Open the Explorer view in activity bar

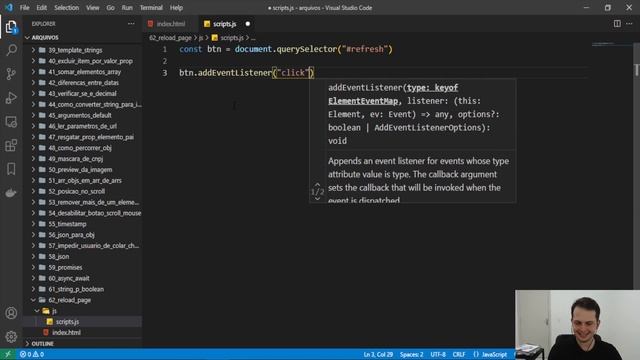11,27
